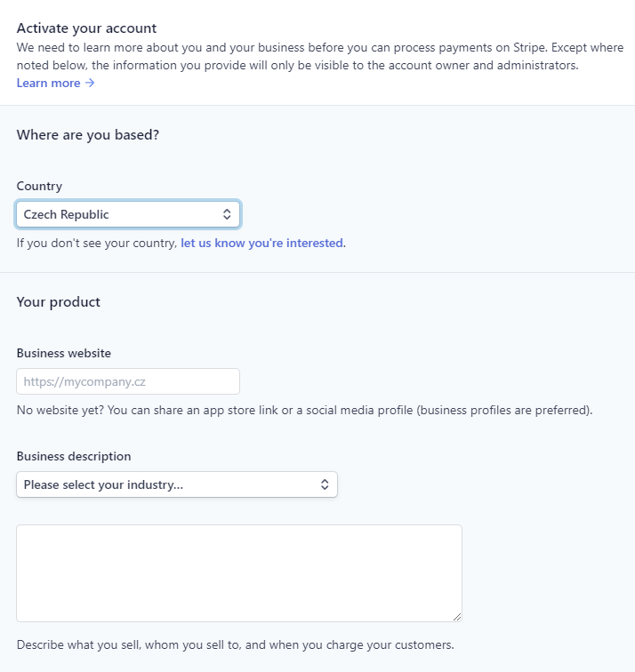Click the Country field label
Image resolution: width=635 pixels, height=672 pixels.
pyautogui.click(x=39, y=186)
